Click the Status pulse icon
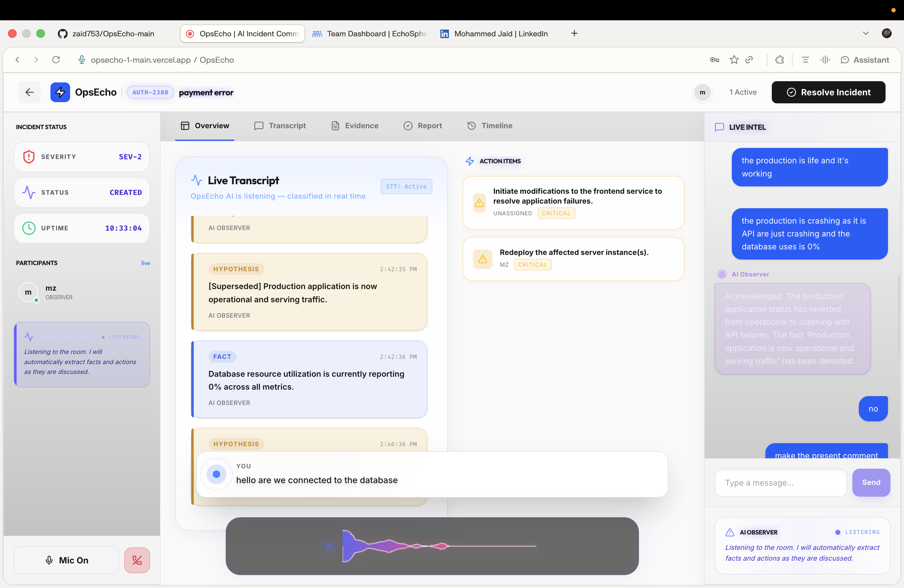This screenshot has height=588, width=904. click(x=29, y=192)
